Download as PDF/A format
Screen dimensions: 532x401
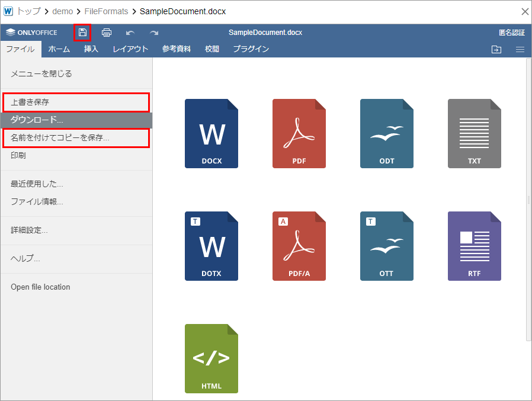pos(299,246)
